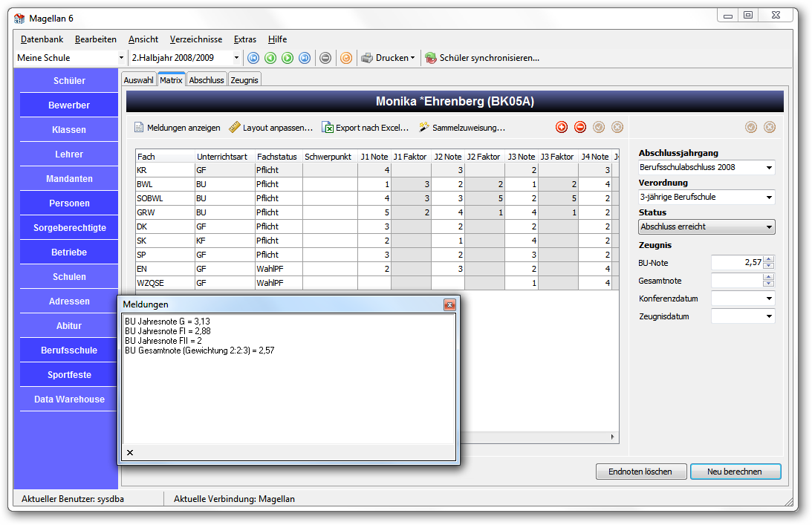The height and width of the screenshot is (525, 812).
Task: Open the Verzeichnisse menu
Action: [195, 39]
